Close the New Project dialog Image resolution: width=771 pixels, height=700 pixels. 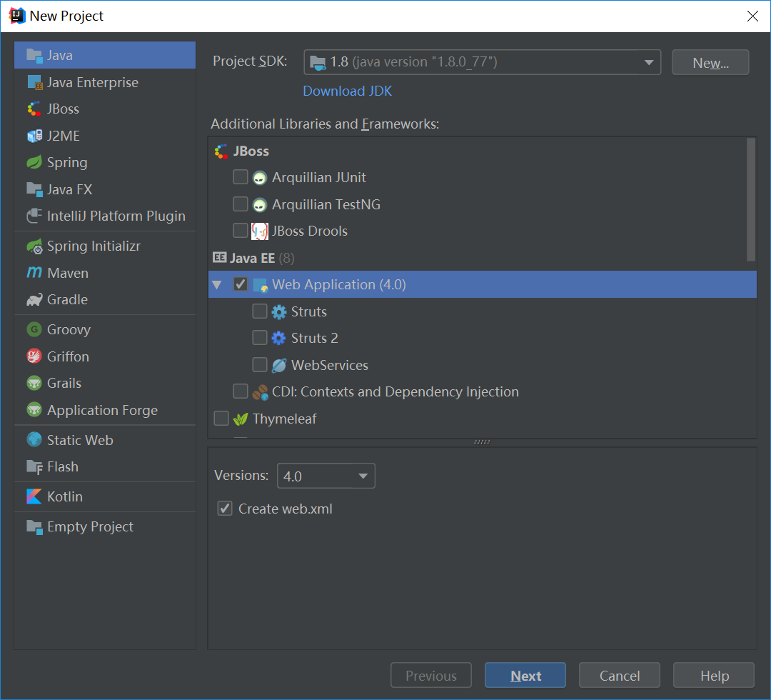pos(752,16)
